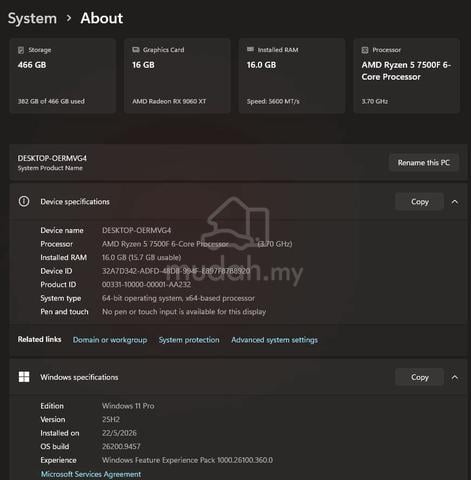This screenshot has height=480, width=471.
Task: Rename this PC
Action: tap(424, 163)
